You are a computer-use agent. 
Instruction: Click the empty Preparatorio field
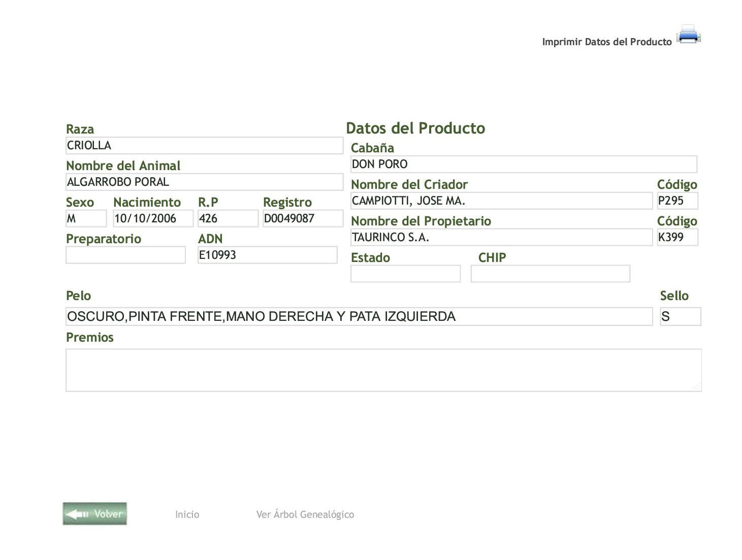click(x=125, y=255)
